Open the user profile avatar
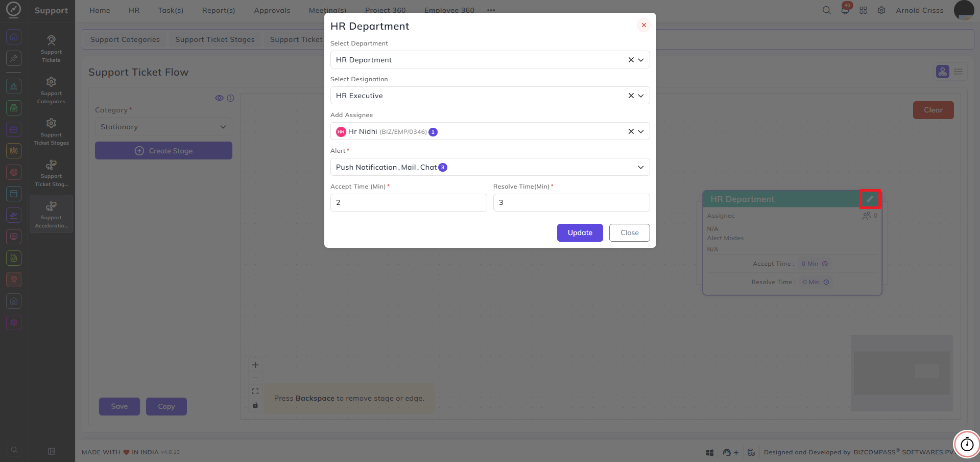 click(964, 10)
